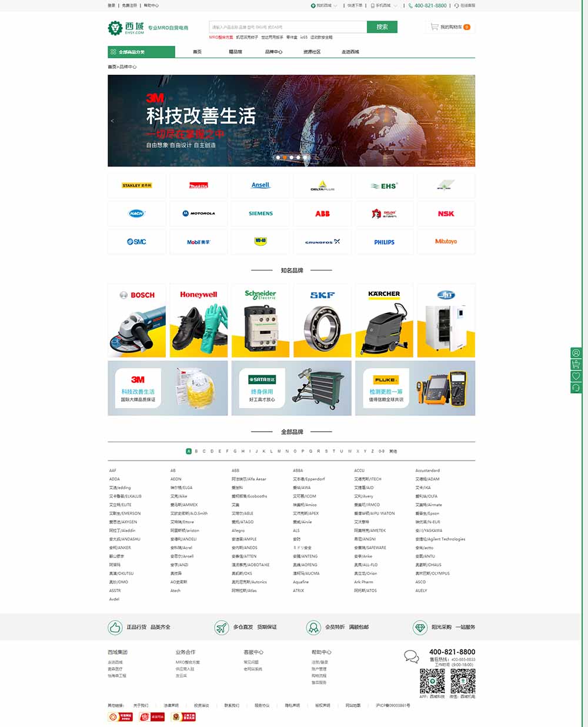The image size is (588, 727).
Task: Open the WD-40 brand logo tile
Action: [260, 242]
